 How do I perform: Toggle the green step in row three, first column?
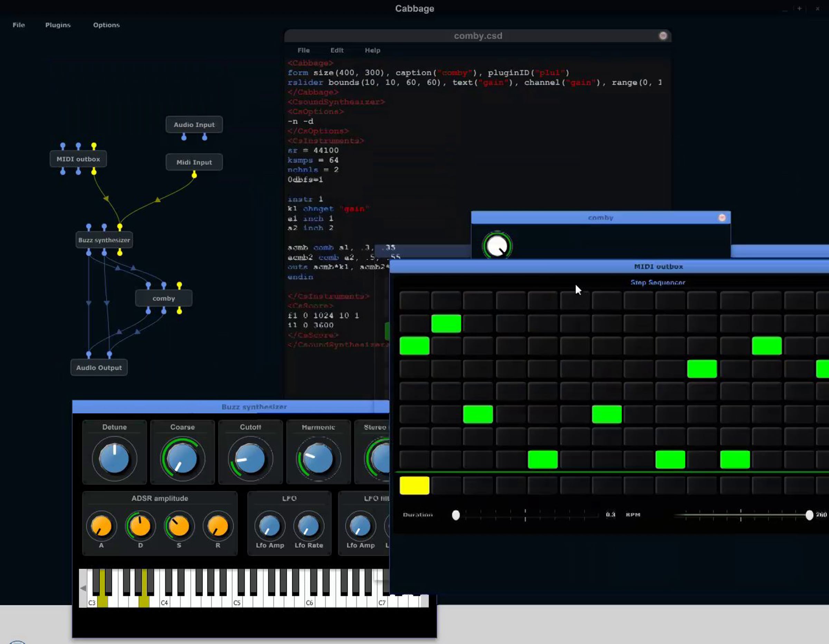[x=414, y=346]
